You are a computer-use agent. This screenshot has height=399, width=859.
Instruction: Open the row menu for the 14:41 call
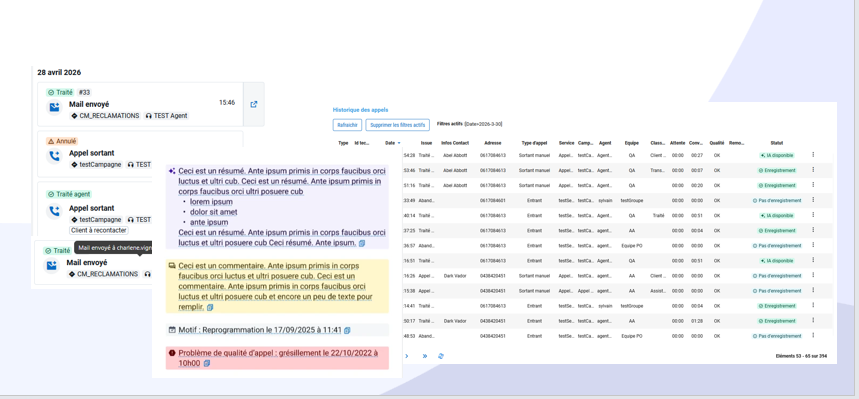813,305
